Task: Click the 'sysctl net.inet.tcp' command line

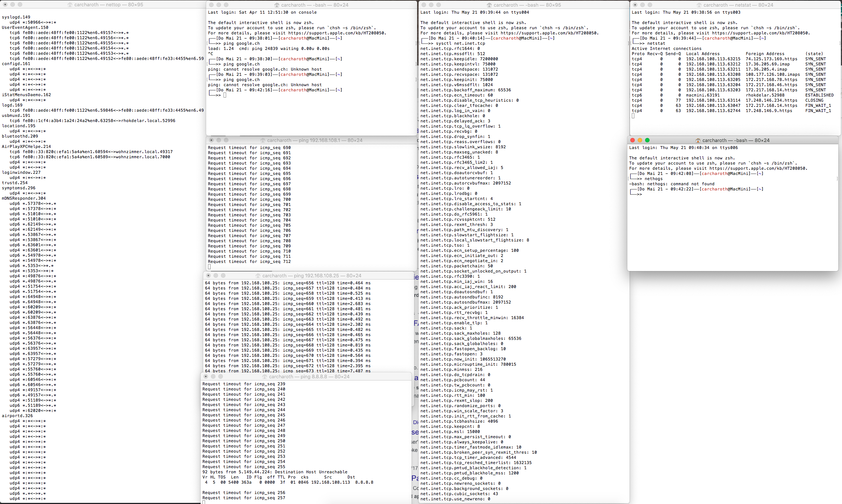Action: coord(460,43)
